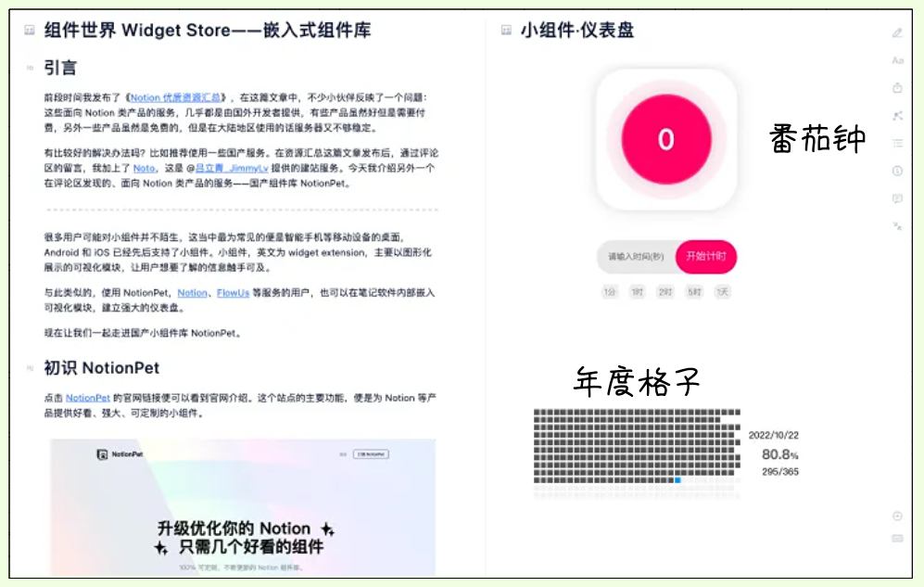Open the Notion link before FlowUs
Image resolution: width=924 pixels, height=587 pixels.
tap(193, 293)
